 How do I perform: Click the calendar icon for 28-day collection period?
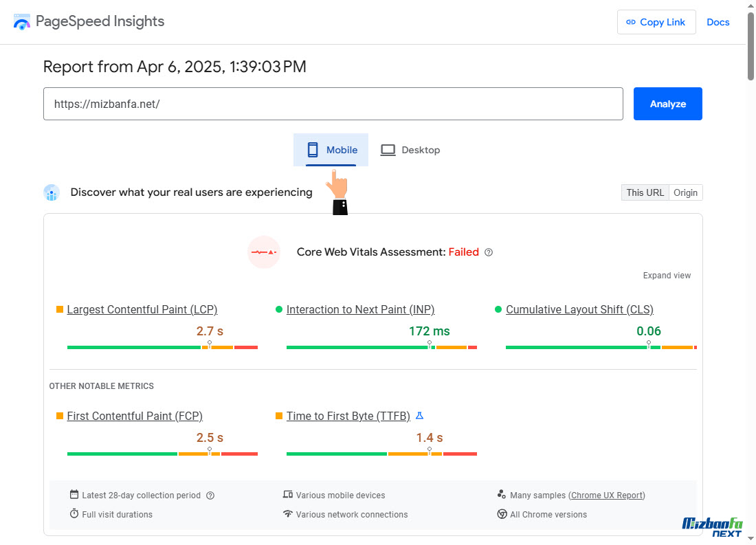click(x=74, y=494)
